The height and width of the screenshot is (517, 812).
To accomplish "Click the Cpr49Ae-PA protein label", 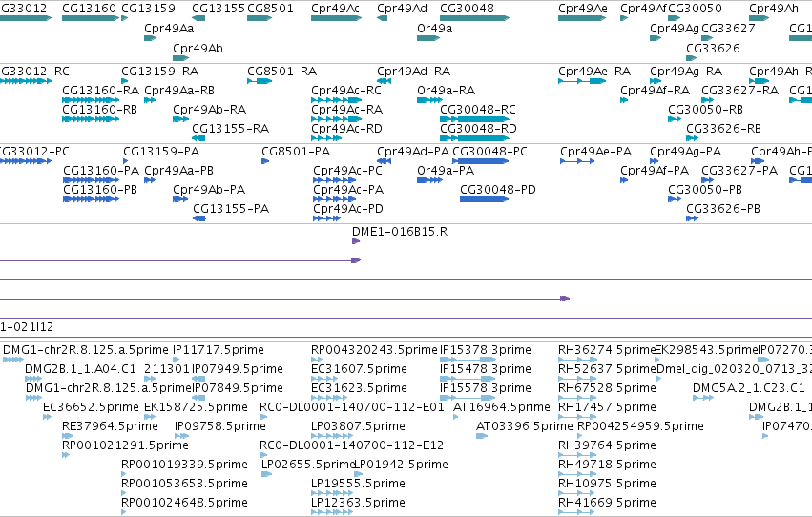I will (596, 151).
